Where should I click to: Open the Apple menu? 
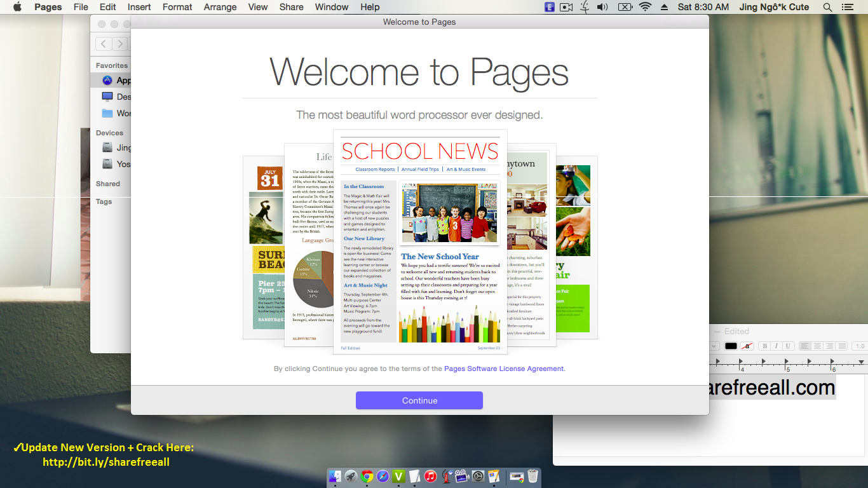click(17, 7)
